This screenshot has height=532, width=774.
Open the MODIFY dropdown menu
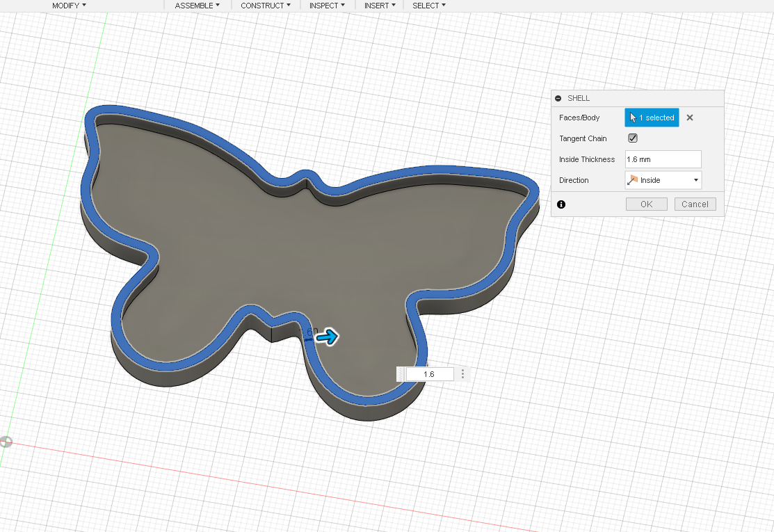[x=69, y=6]
